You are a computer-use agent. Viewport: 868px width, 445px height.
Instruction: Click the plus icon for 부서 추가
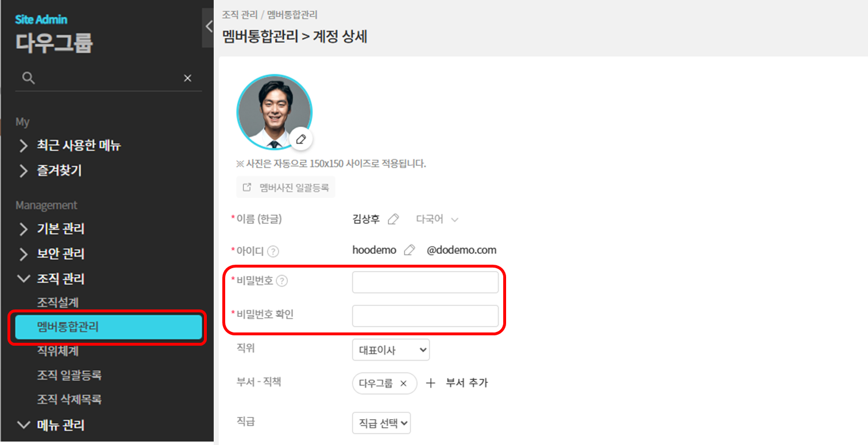[431, 383]
